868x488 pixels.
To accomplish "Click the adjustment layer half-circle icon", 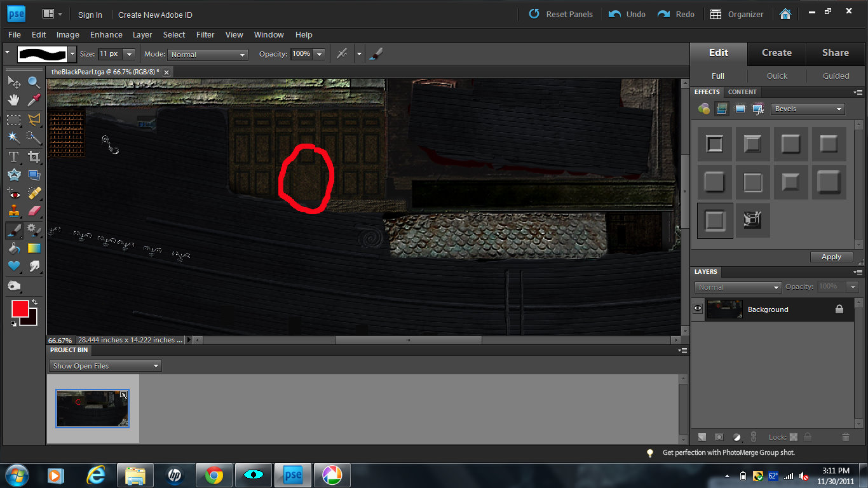I will [736, 437].
